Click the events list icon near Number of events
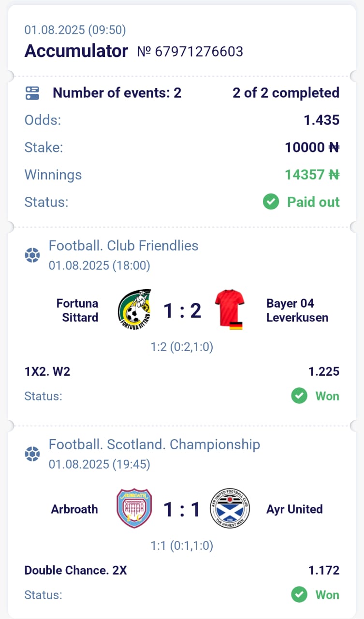Image resolution: width=364 pixels, height=619 pixels. (32, 93)
